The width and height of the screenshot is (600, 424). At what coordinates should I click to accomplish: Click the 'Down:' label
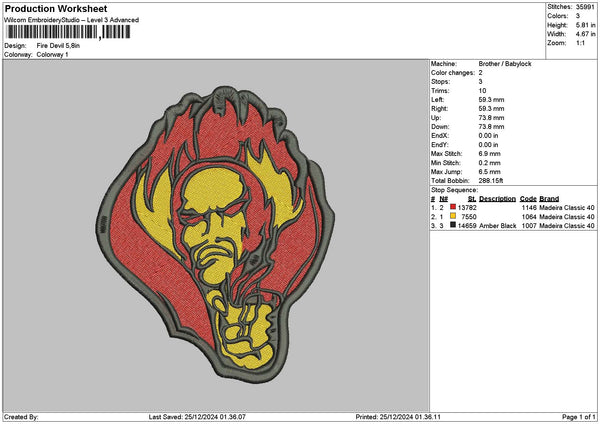(440, 127)
